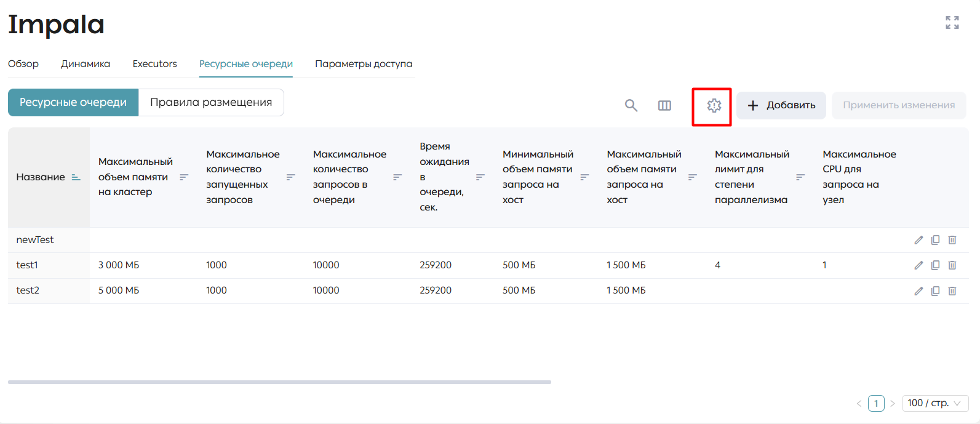Viewport: 980px width, 424px height.
Task: Click test1 parallelism limit value 4
Action: (x=717, y=265)
